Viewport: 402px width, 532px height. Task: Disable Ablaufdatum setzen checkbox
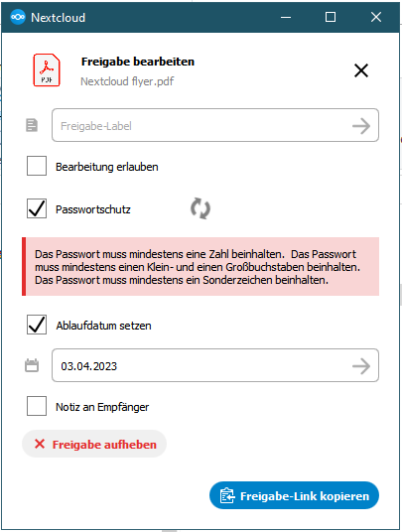click(37, 325)
